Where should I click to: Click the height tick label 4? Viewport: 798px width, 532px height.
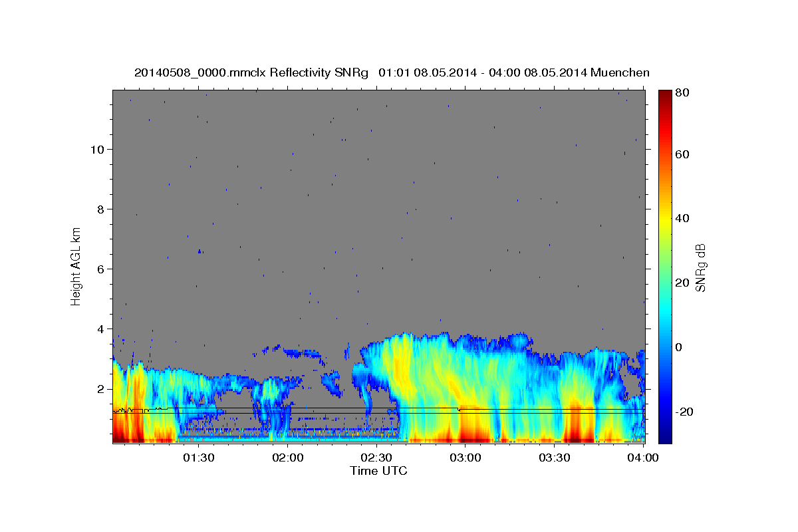[x=100, y=329]
